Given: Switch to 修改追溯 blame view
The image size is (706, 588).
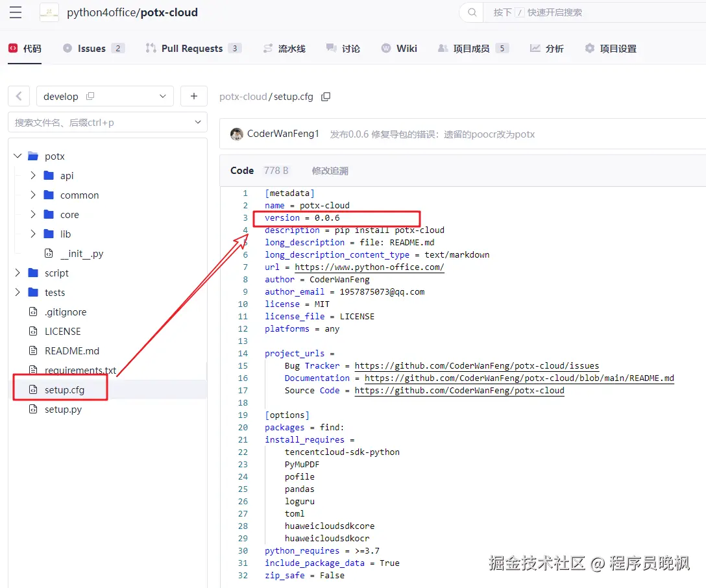Looking at the screenshot, I should 330,171.
